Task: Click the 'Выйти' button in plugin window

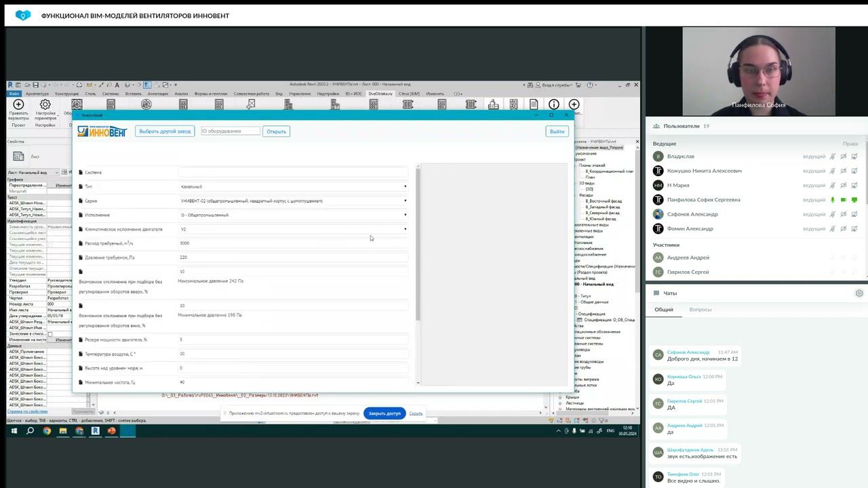Action: (557, 131)
